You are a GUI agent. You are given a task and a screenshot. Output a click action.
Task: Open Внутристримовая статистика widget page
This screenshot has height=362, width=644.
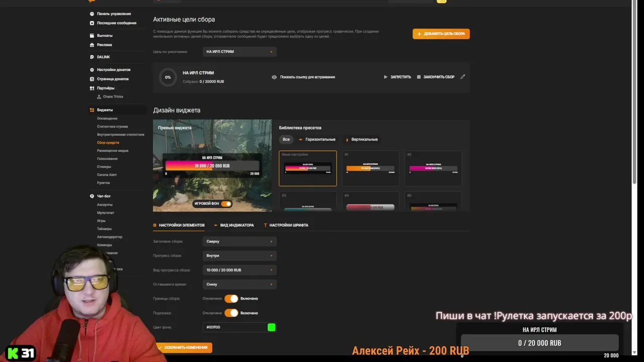[x=121, y=134]
